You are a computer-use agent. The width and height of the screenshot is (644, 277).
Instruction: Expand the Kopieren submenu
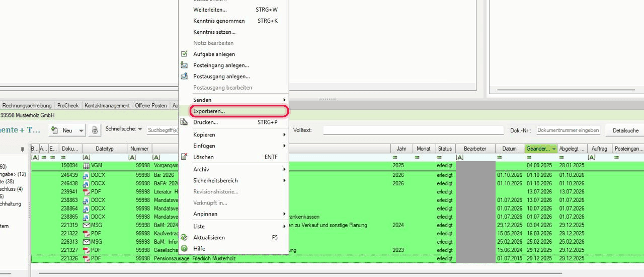(233, 134)
